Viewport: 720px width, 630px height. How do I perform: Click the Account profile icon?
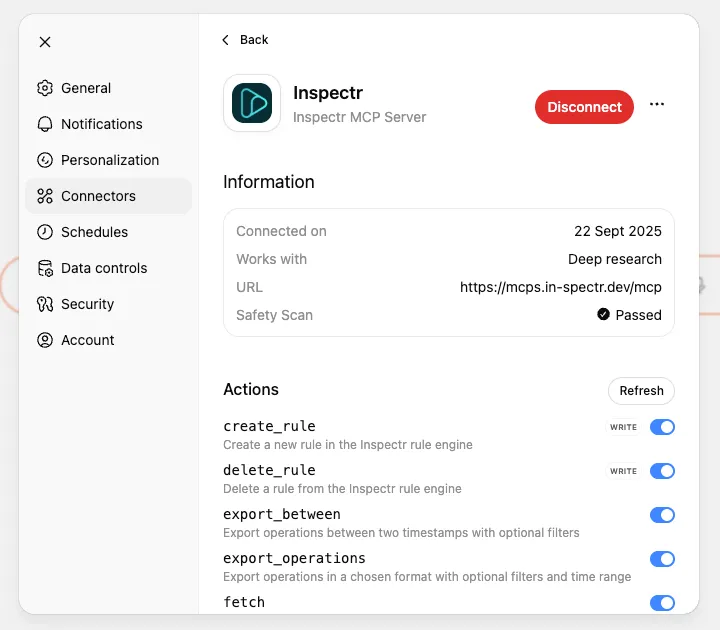click(44, 340)
